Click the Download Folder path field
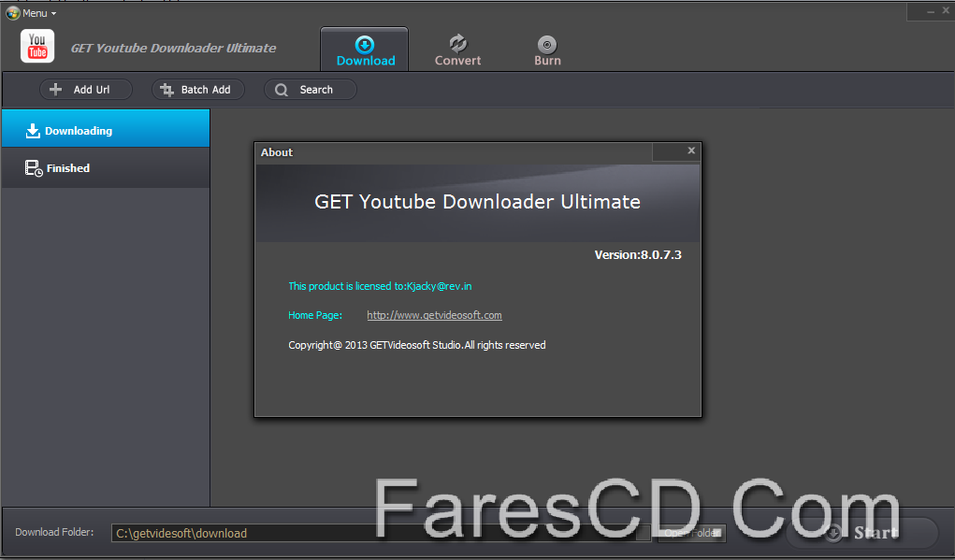Viewport: 955px width, 560px height. [x=381, y=533]
